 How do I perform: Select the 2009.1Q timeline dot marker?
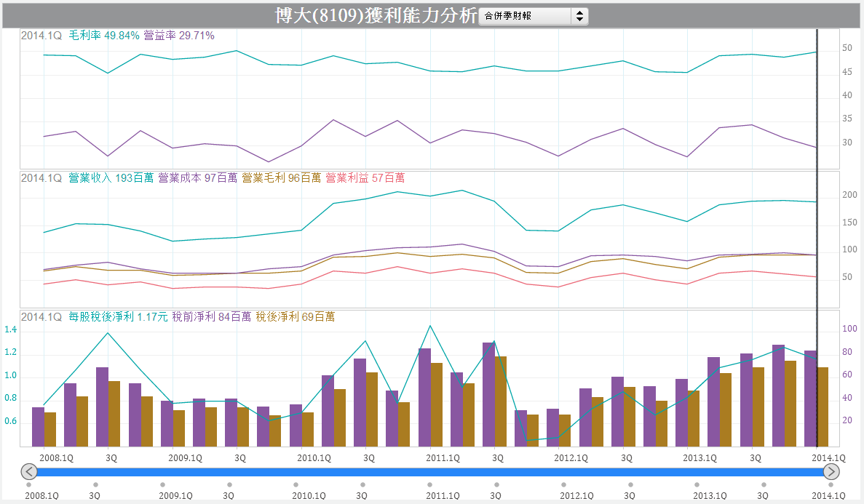[162, 484]
